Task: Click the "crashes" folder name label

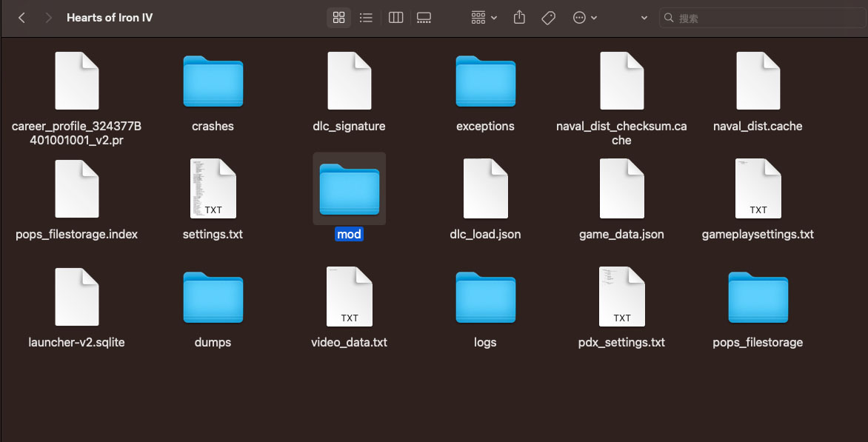Action: [213, 126]
